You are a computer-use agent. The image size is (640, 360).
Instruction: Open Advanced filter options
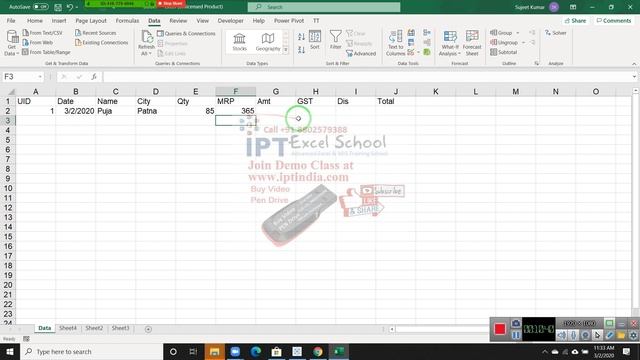click(x=361, y=53)
